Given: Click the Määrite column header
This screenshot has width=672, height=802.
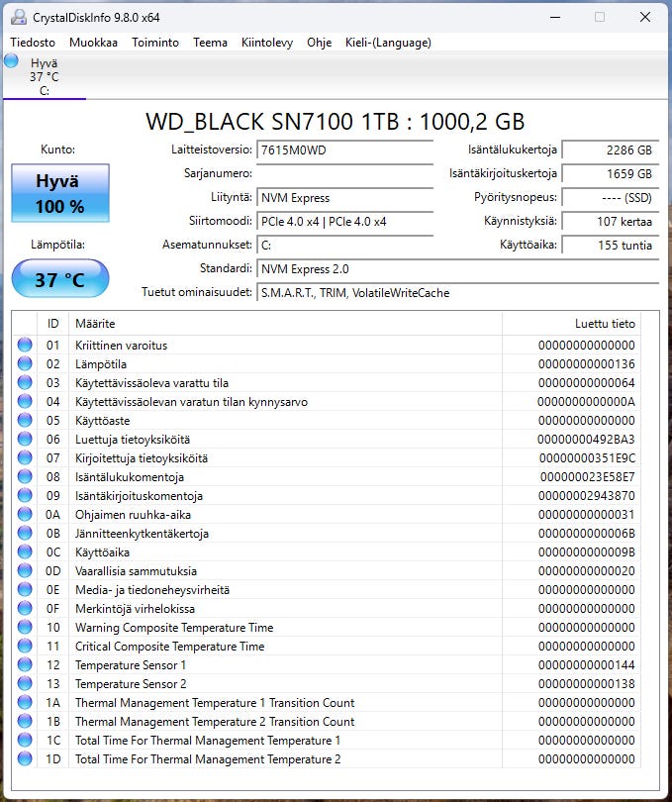Looking at the screenshot, I should [285, 324].
